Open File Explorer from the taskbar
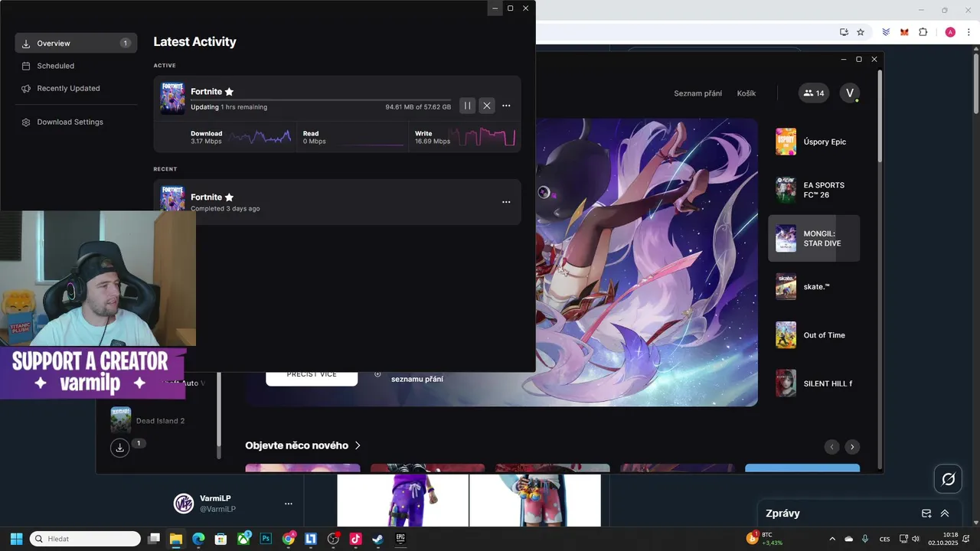 tap(176, 539)
